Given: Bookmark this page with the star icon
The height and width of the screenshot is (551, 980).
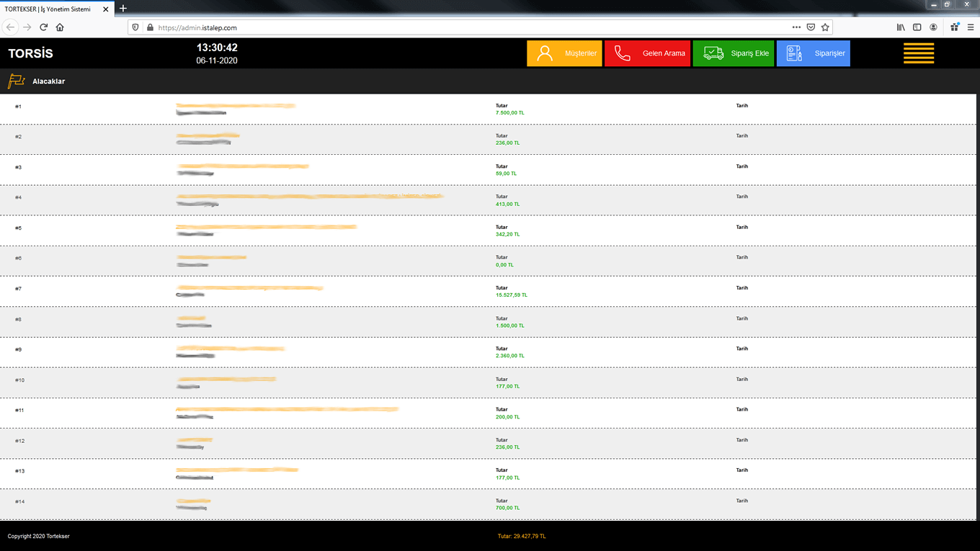Looking at the screenshot, I should [826, 27].
